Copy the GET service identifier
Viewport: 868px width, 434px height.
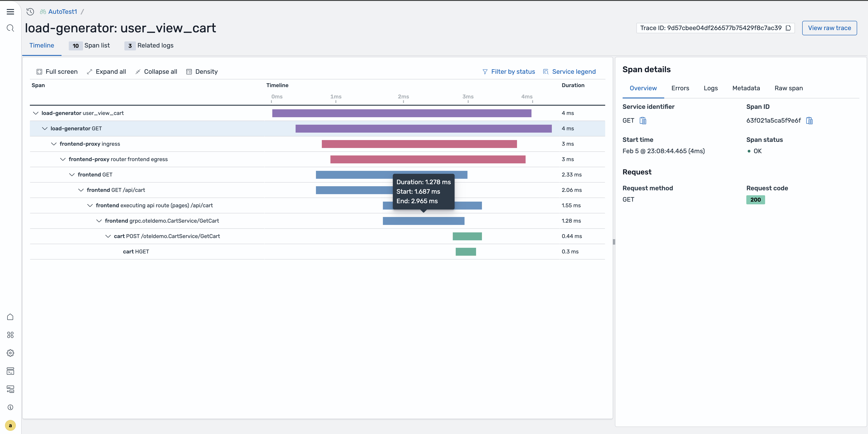(x=643, y=120)
